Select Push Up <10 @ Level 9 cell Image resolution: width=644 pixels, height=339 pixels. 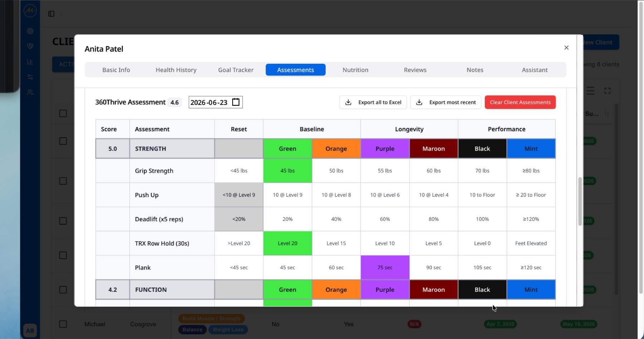(239, 195)
